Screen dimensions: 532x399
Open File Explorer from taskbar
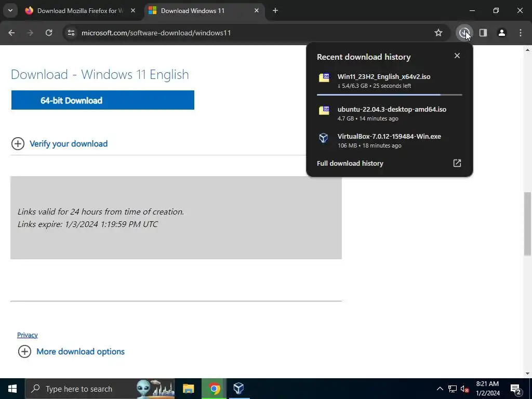tap(188, 389)
